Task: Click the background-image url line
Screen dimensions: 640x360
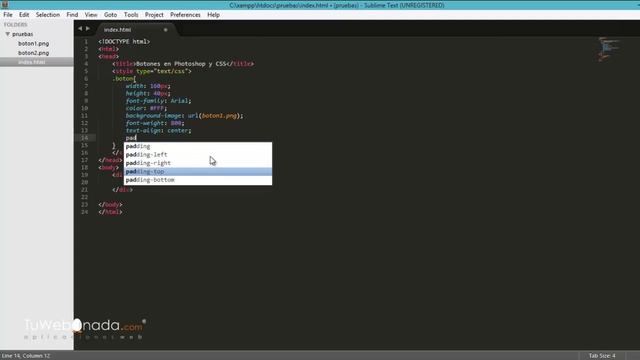Action: tap(184, 116)
